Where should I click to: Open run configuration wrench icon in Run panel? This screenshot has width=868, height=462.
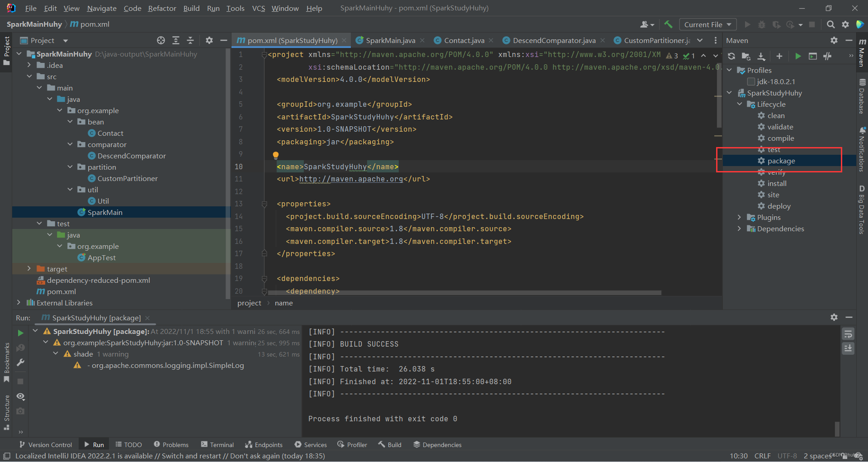pos(20,362)
